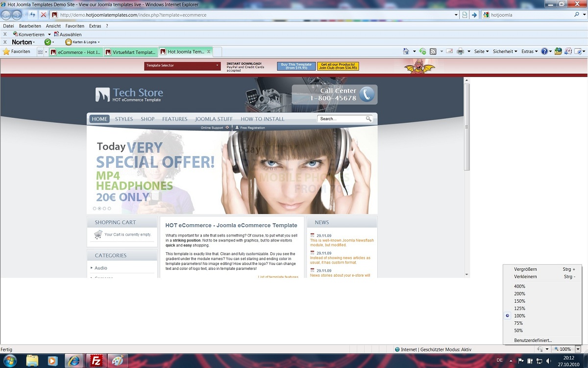588x368 pixels.
Task: Click Get all our Products button
Action: tap(338, 66)
